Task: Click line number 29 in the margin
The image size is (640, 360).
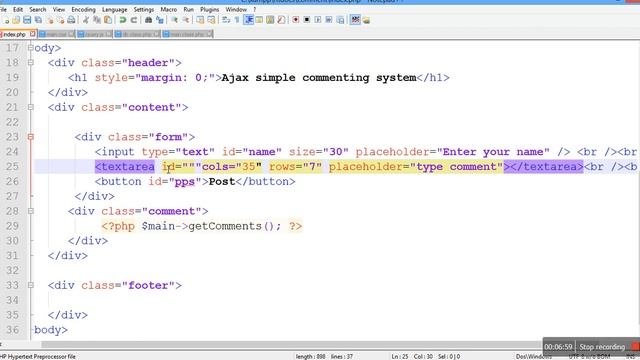Action: [12, 226]
